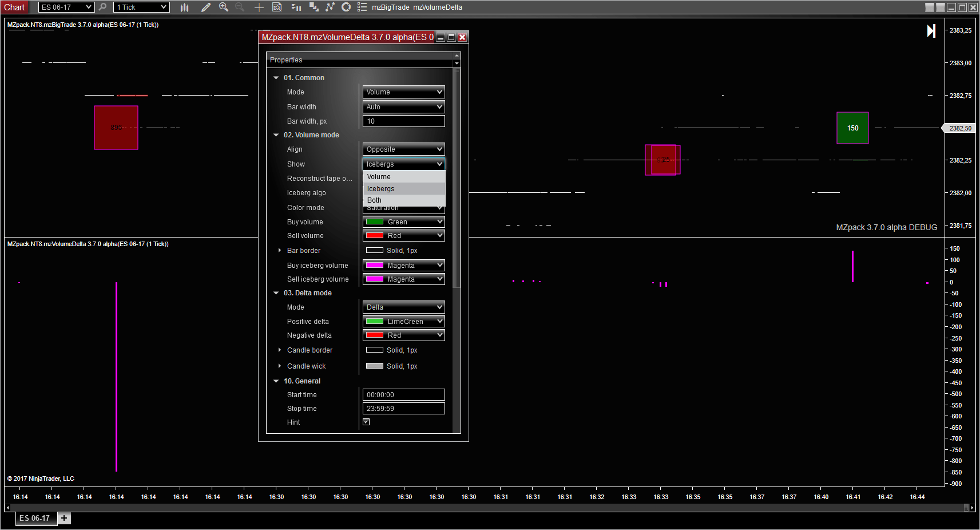Click the green 150 big trade box
This screenshot has height=530, width=980.
click(852, 128)
